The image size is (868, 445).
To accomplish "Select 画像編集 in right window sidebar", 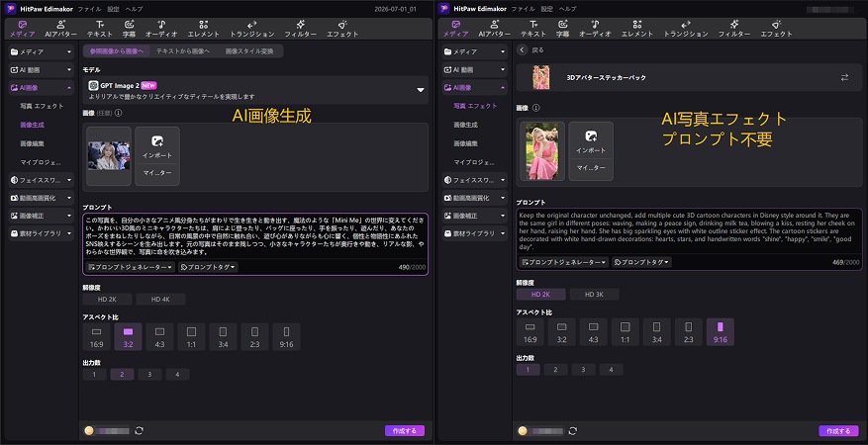I will 464,143.
